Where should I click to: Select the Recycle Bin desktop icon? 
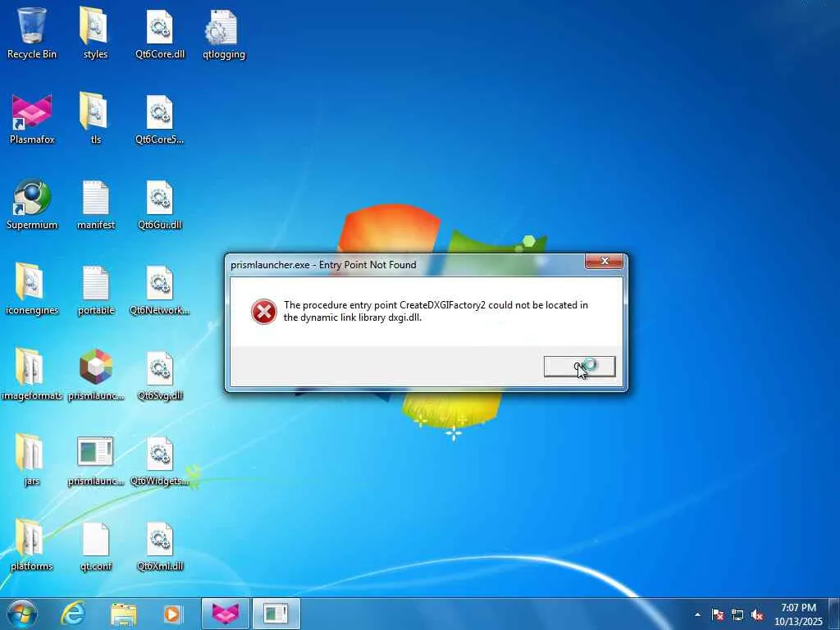tap(32, 33)
